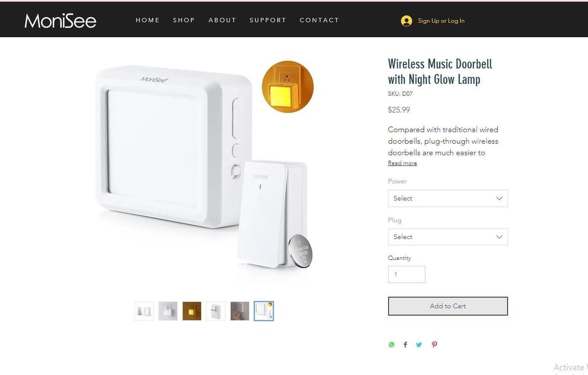View the orange night glow thumbnail
The image size is (588, 375).
[192, 311]
